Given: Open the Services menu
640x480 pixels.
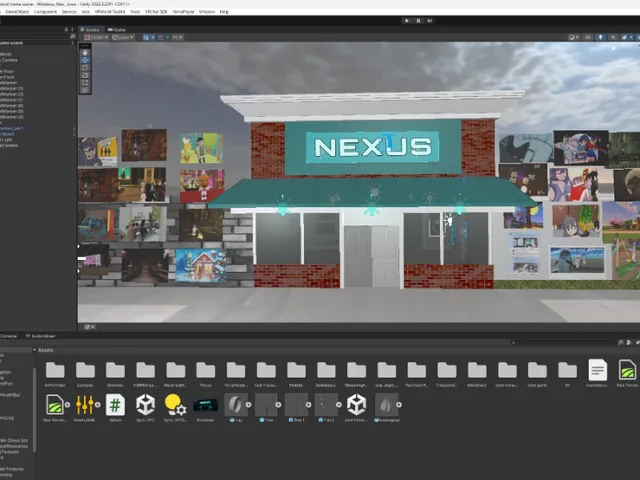Looking at the screenshot, I should tap(69, 12).
